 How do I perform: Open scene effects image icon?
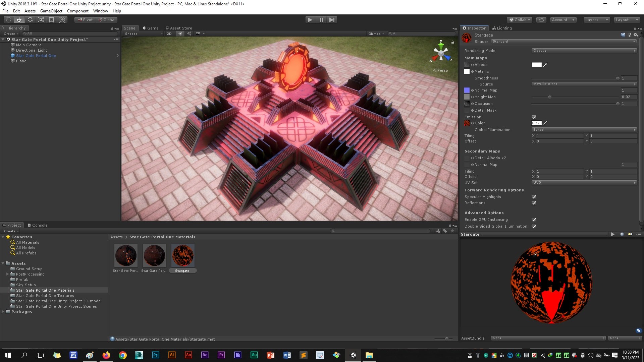click(198, 34)
